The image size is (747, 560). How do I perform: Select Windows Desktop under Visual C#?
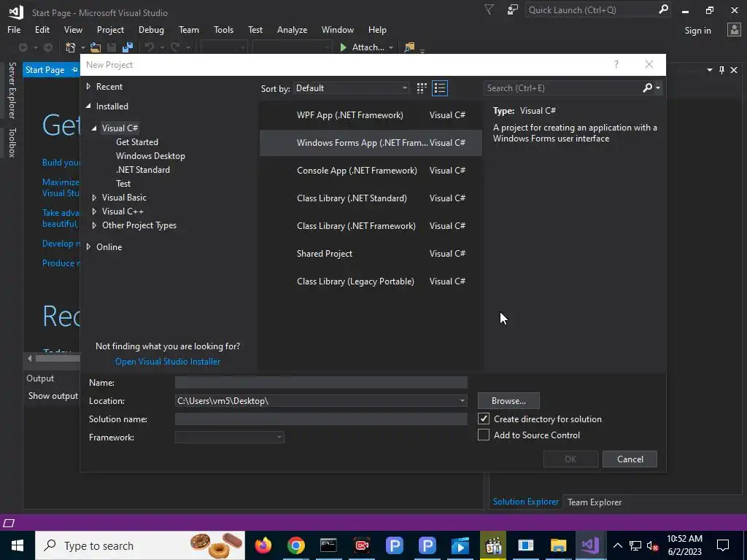coord(150,156)
